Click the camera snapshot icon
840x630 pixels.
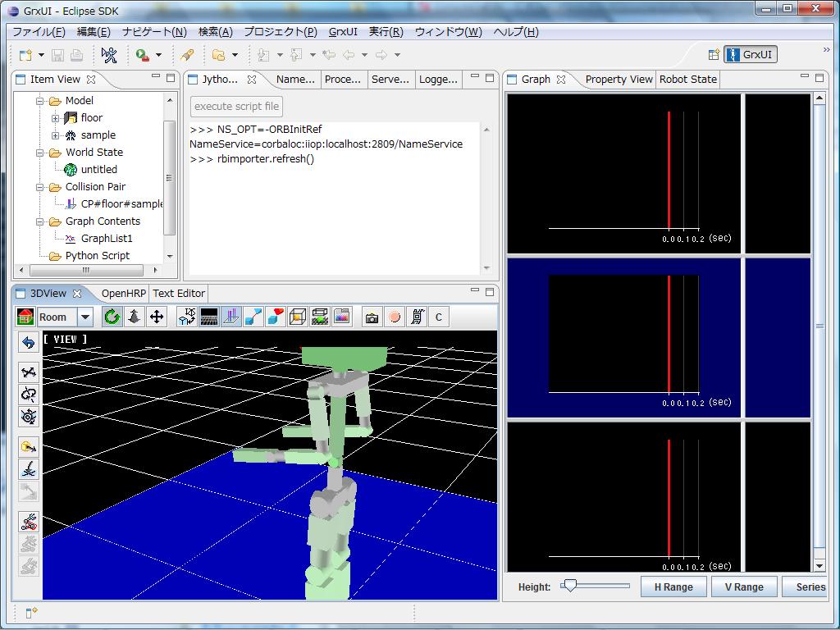372,317
